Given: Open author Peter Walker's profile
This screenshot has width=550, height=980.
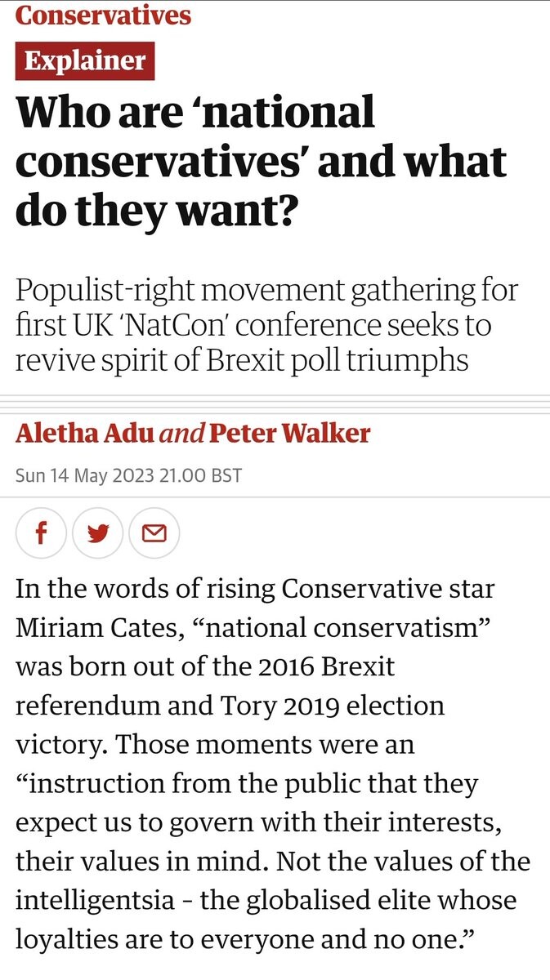Looking at the screenshot, I should (x=290, y=433).
